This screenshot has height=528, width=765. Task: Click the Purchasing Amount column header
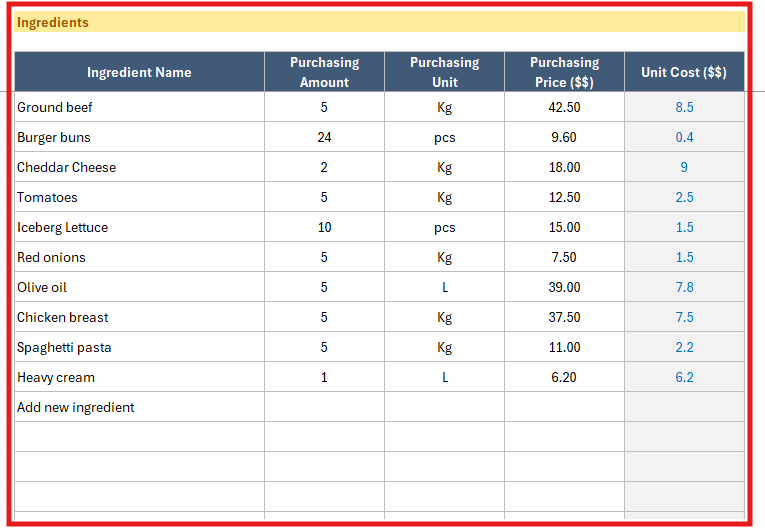pyautogui.click(x=324, y=72)
